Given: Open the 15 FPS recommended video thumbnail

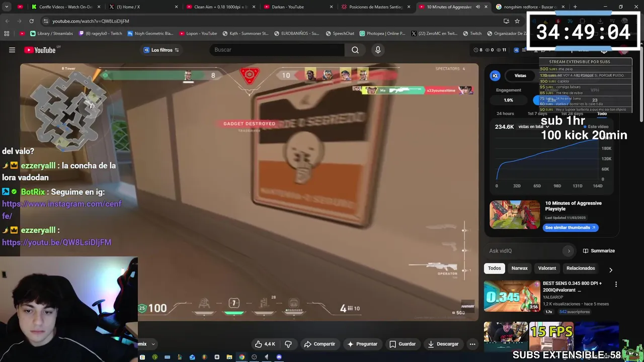Looking at the screenshot, I should (551, 337).
